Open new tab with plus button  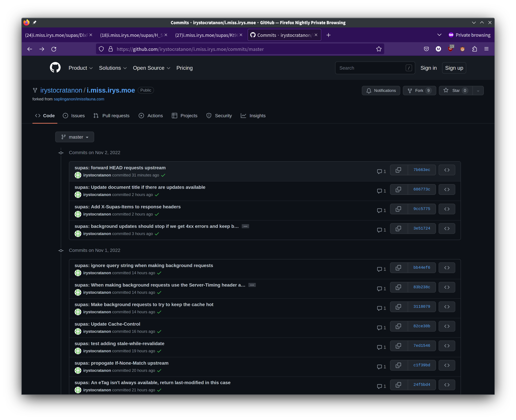[x=328, y=35]
